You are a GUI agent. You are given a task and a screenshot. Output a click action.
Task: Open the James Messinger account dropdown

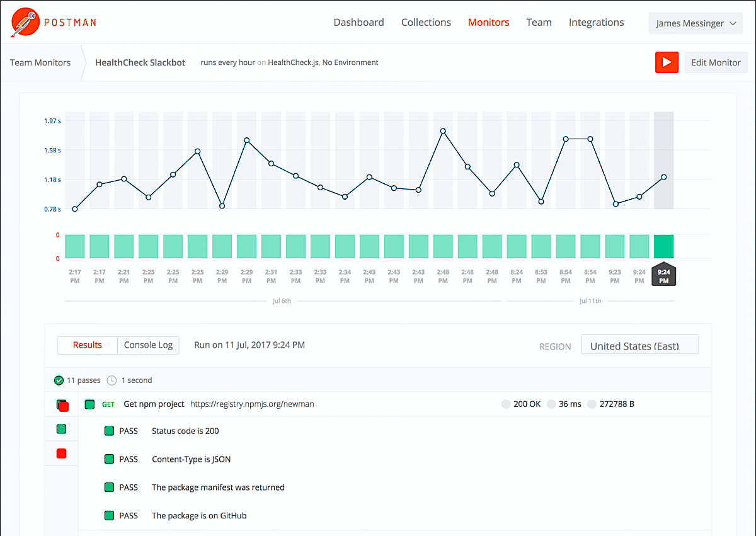click(x=696, y=23)
